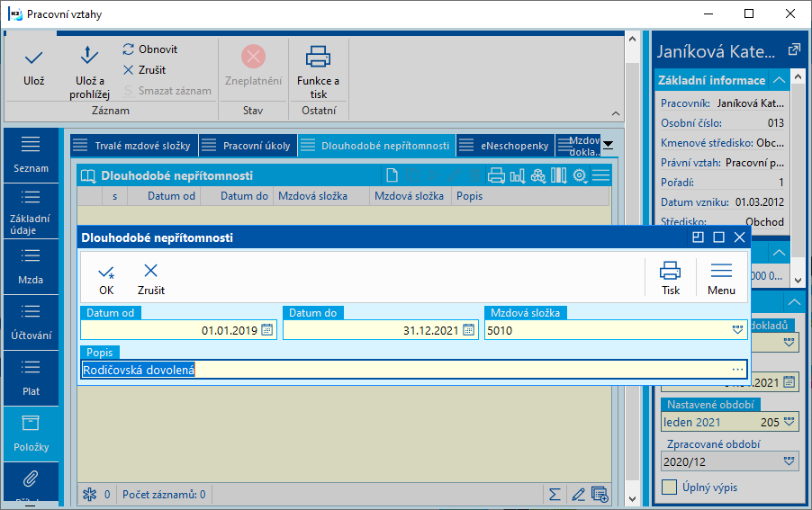The height and width of the screenshot is (510, 812).
Task: Click Počet záznamů: 0 status text
Action: 164,495
